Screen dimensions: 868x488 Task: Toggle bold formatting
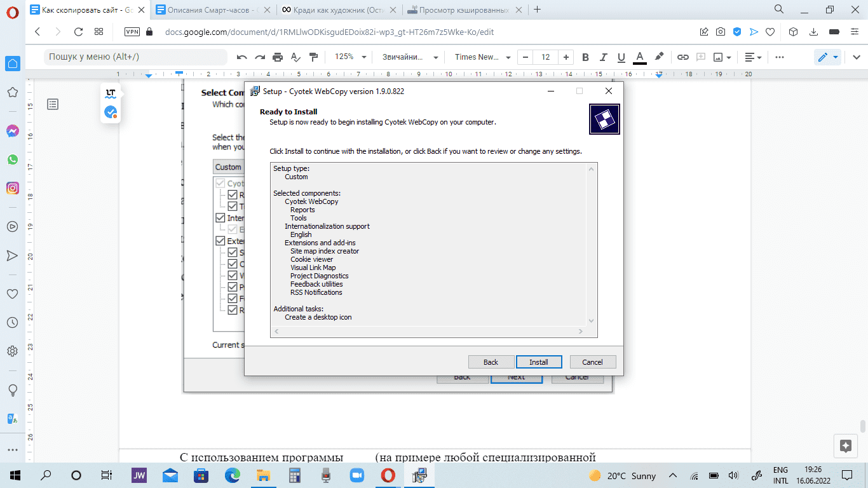586,57
